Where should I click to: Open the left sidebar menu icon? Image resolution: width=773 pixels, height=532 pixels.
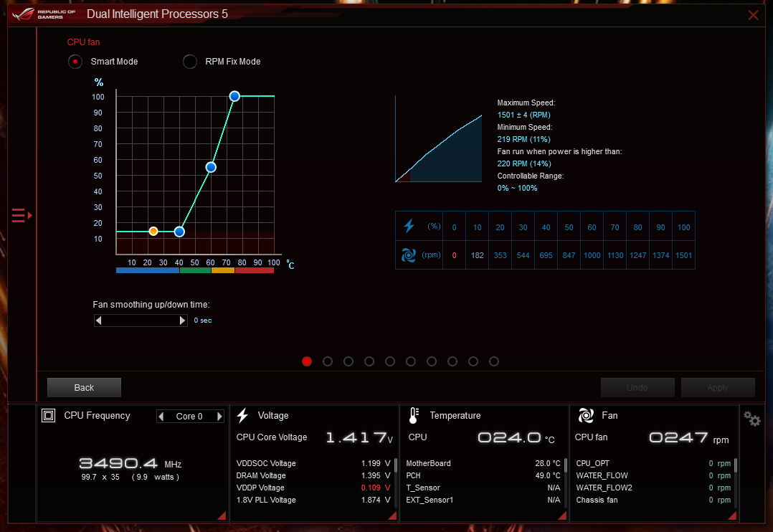22,216
